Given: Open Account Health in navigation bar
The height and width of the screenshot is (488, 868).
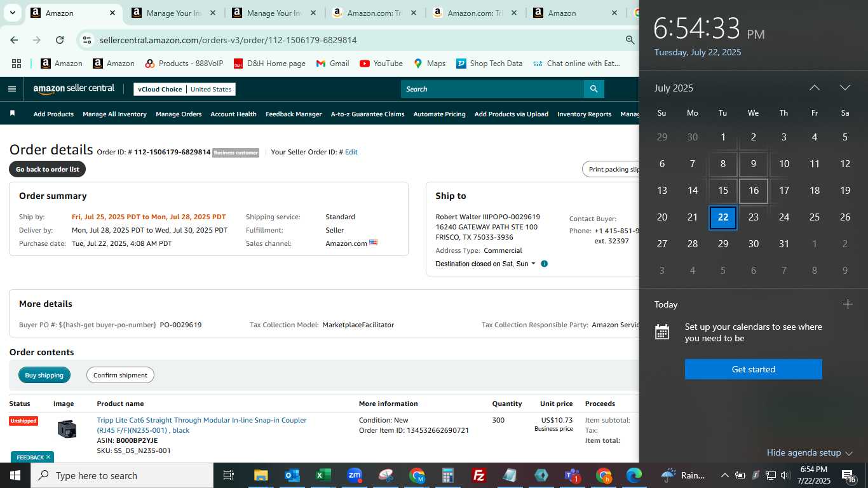Looking at the screenshot, I should coord(233,114).
